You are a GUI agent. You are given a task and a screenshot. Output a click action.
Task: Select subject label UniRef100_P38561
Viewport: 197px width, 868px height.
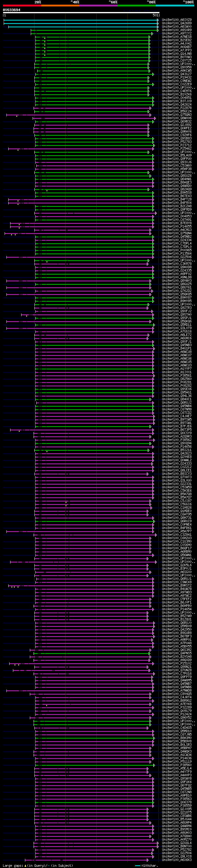pos(177,375)
